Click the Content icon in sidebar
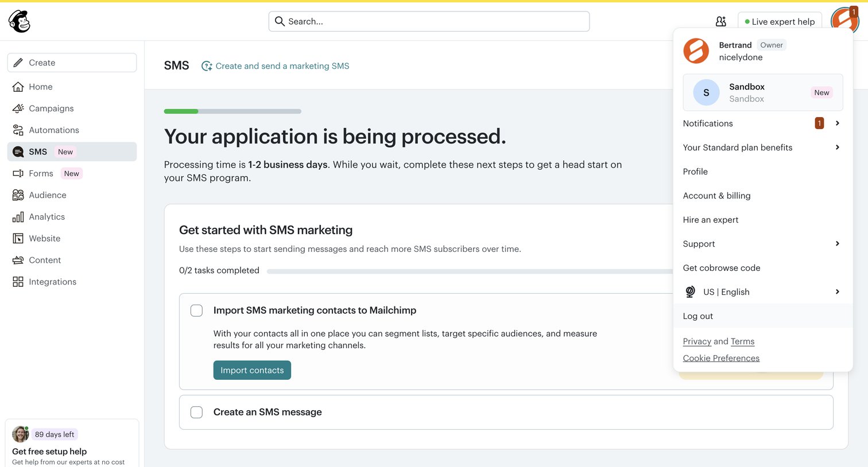Viewport: 868px width, 467px height. (18, 260)
